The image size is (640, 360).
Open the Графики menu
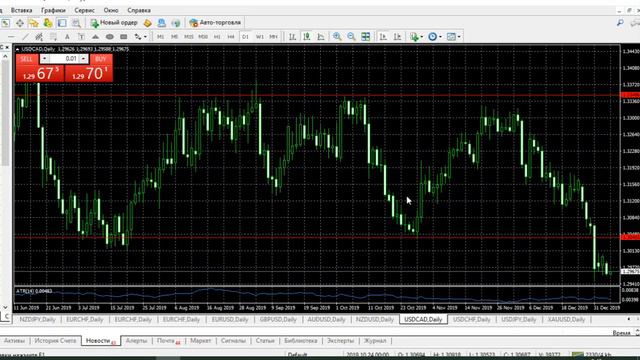click(53, 10)
